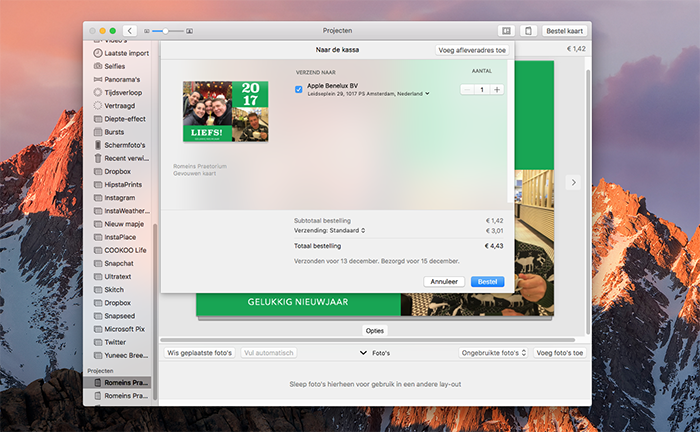Select the 2017 LIEFS card thumbnail

[x=225, y=111]
